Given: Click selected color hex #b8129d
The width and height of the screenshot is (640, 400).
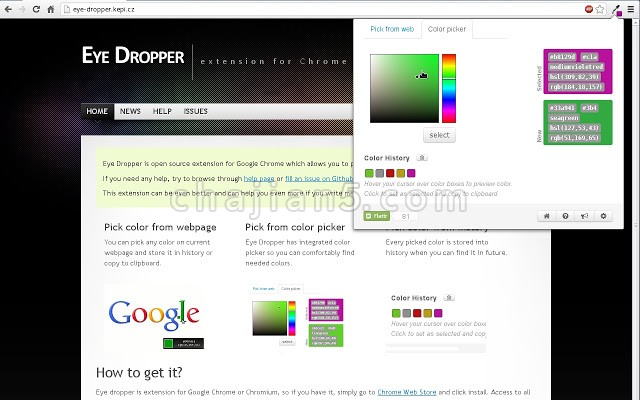Looking at the screenshot, I should 562,57.
